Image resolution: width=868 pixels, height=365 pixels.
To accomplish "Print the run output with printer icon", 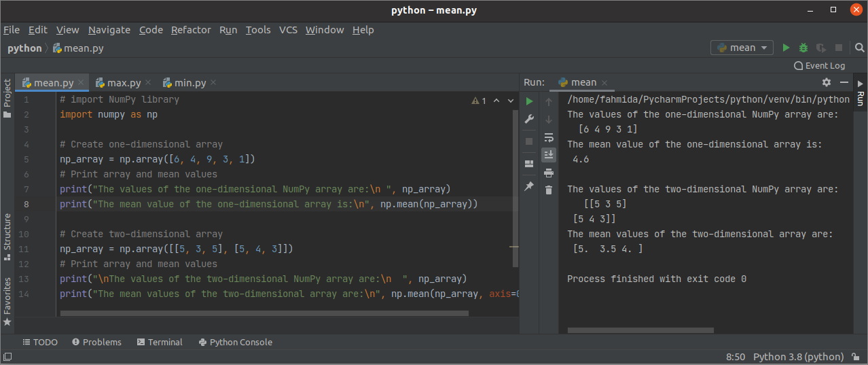I will pos(548,173).
